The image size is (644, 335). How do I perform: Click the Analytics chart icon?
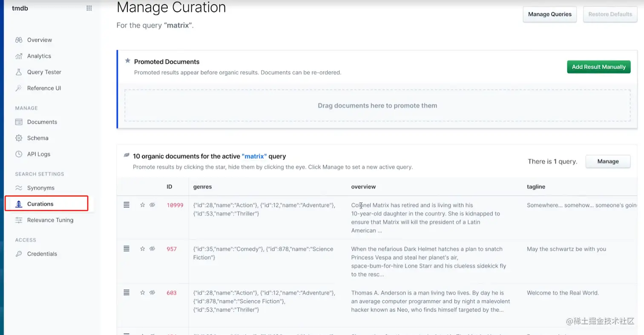pos(19,56)
